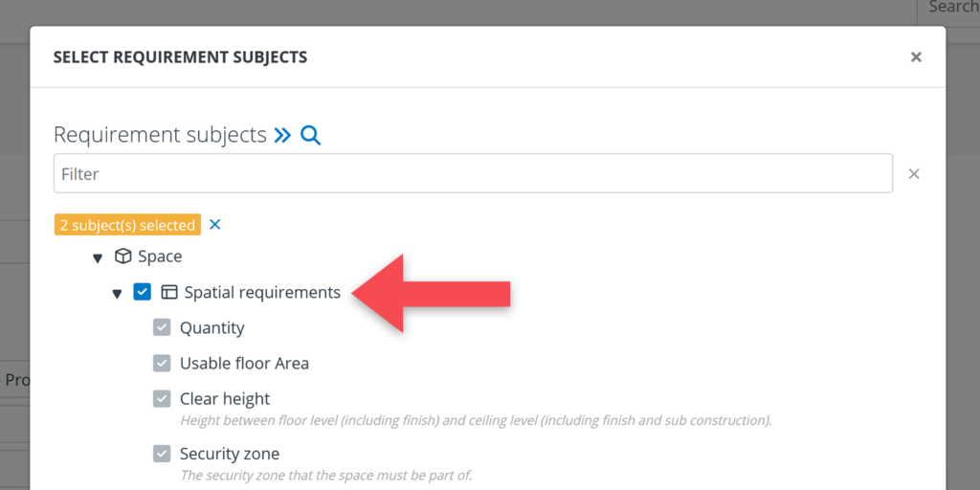Clear the Filter field with X
Viewport: 980px width, 490px height.
[x=914, y=174]
